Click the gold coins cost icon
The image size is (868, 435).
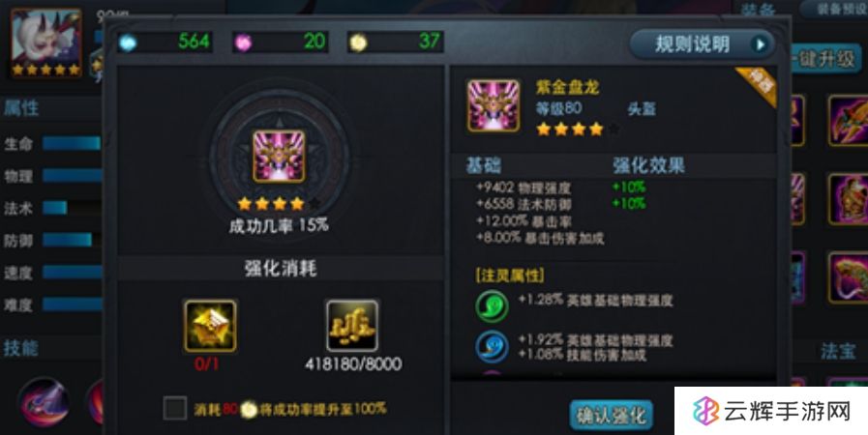(x=352, y=326)
